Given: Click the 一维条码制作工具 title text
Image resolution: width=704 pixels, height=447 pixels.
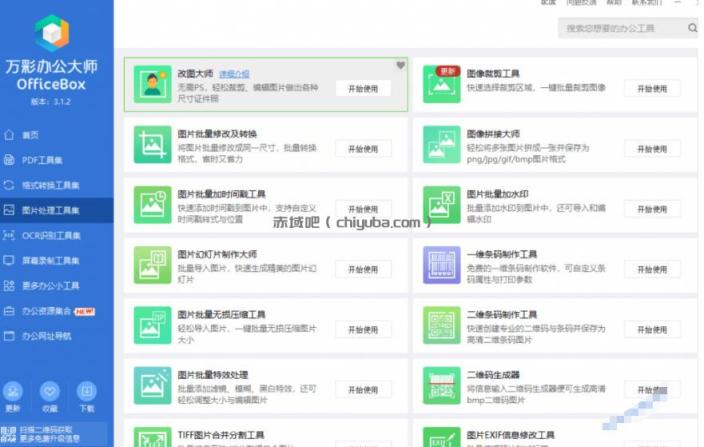Looking at the screenshot, I should click(x=502, y=254).
